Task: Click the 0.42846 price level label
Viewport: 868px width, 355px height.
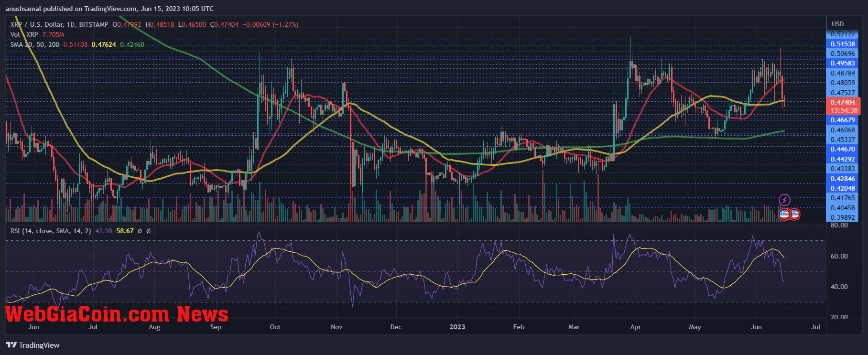Action: (843, 179)
